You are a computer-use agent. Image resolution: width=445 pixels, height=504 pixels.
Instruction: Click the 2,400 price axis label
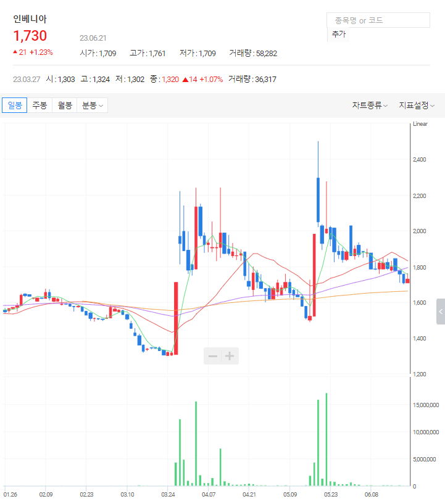point(419,160)
